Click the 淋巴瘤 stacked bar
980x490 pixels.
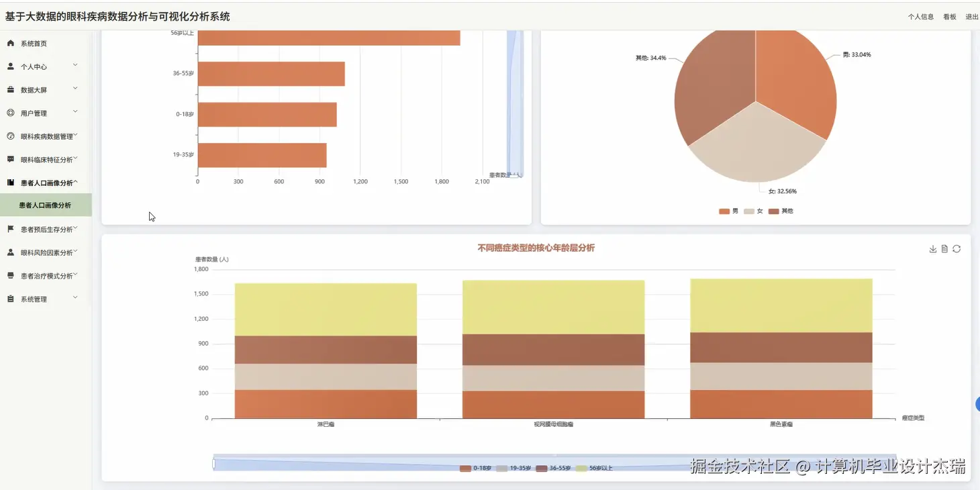[x=326, y=350]
